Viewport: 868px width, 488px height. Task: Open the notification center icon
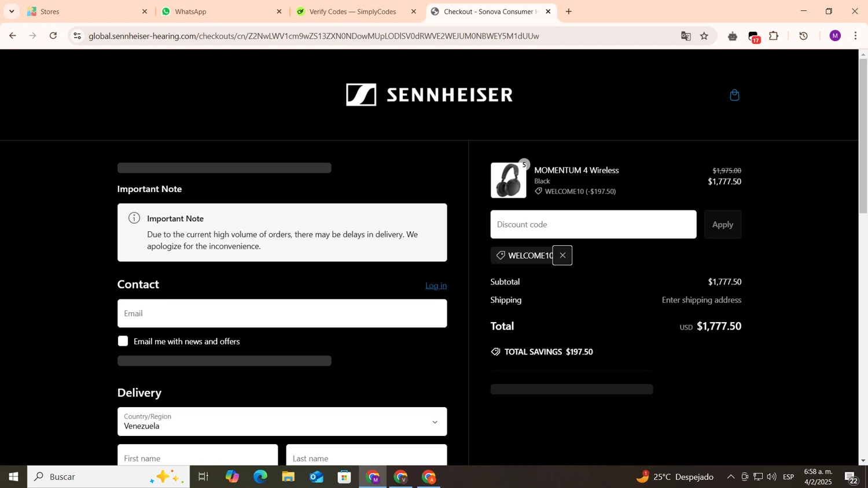[x=851, y=478]
